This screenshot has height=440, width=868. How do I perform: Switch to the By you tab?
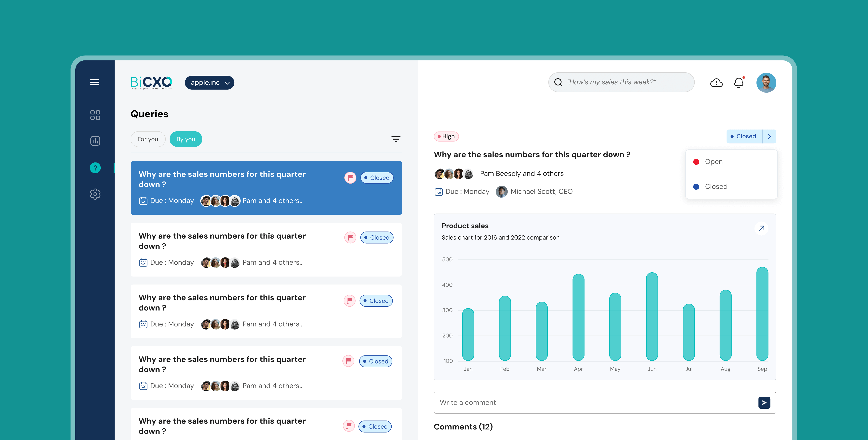pyautogui.click(x=186, y=139)
